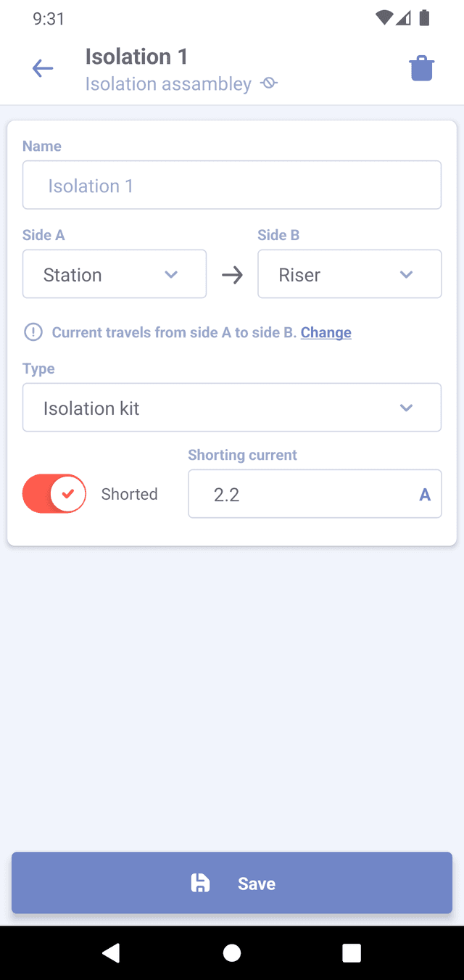Turn off the Shorted toggle

[54, 494]
